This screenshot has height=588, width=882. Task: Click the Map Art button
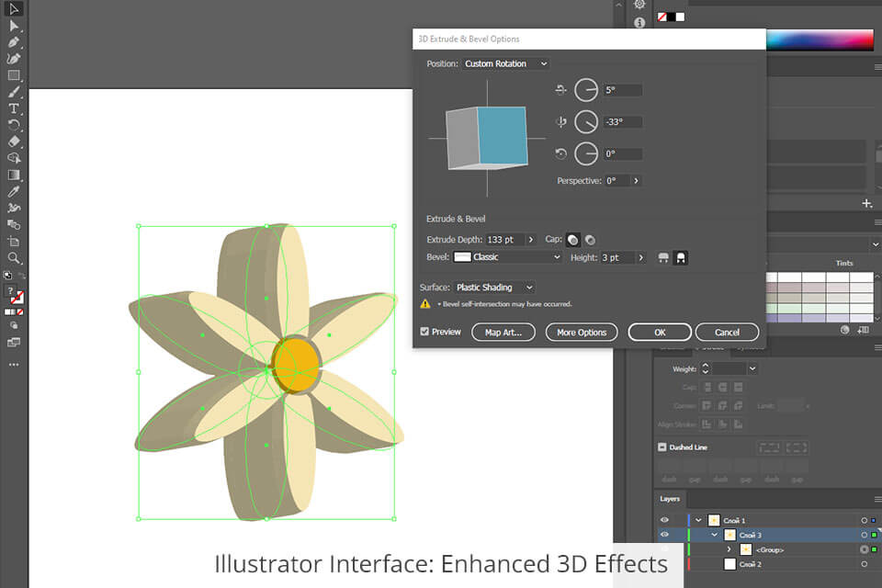point(503,333)
